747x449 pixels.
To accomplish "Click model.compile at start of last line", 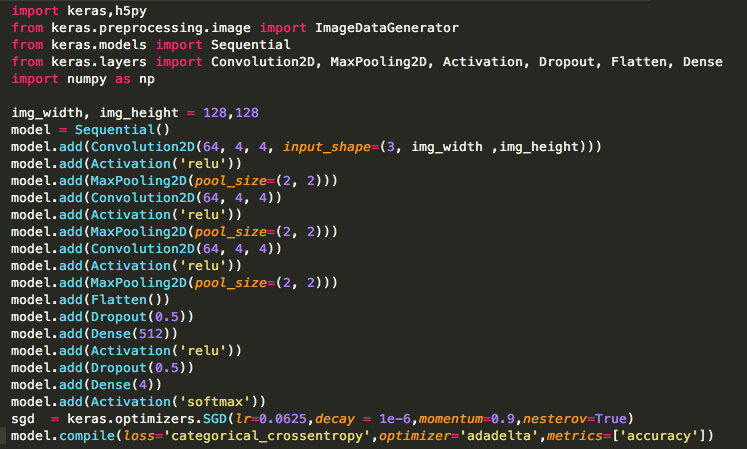I will point(58,435).
